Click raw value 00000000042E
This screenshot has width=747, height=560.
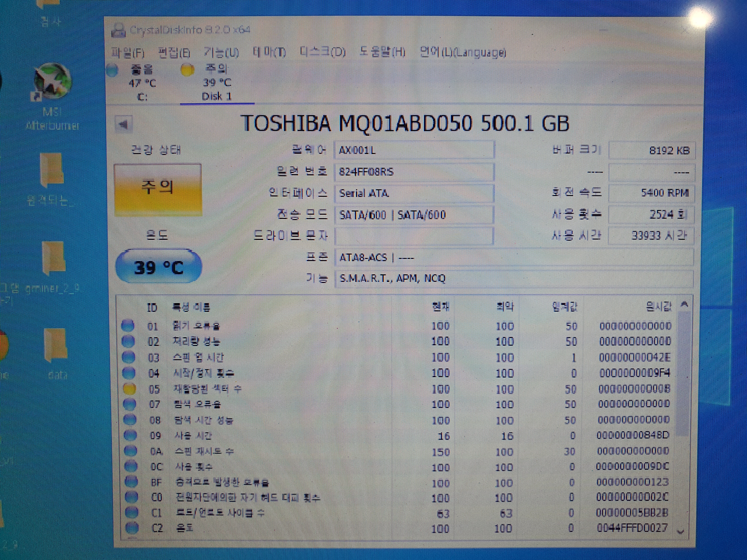tap(635, 357)
